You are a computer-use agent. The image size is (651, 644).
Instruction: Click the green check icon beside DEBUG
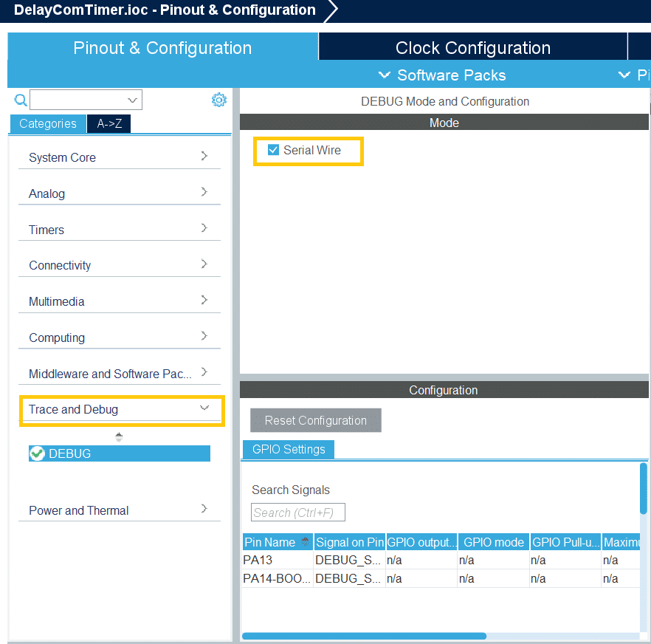coord(37,453)
